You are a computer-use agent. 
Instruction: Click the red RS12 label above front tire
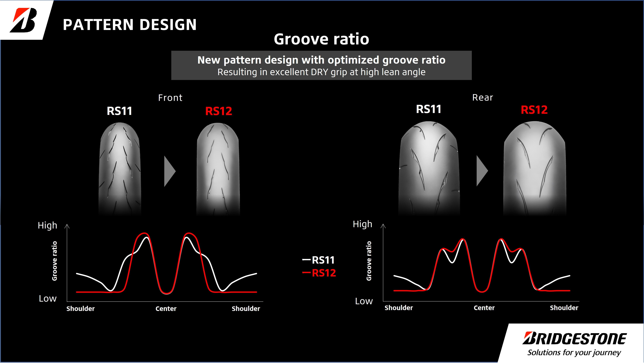[x=219, y=111]
